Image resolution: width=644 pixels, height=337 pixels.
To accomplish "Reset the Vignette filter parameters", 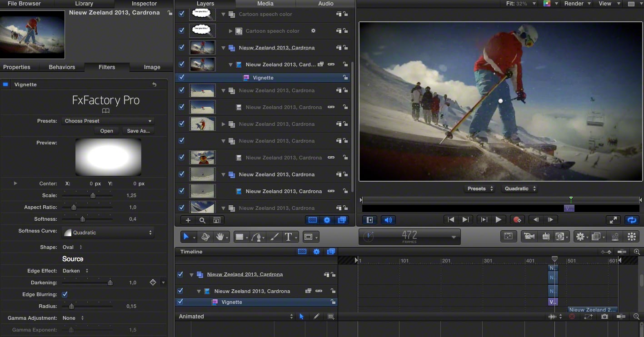I will [154, 84].
